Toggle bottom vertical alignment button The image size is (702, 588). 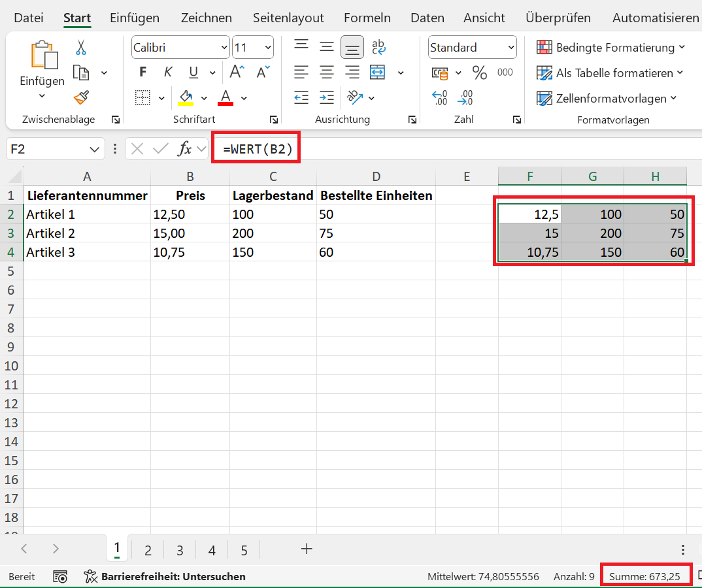tap(352, 48)
